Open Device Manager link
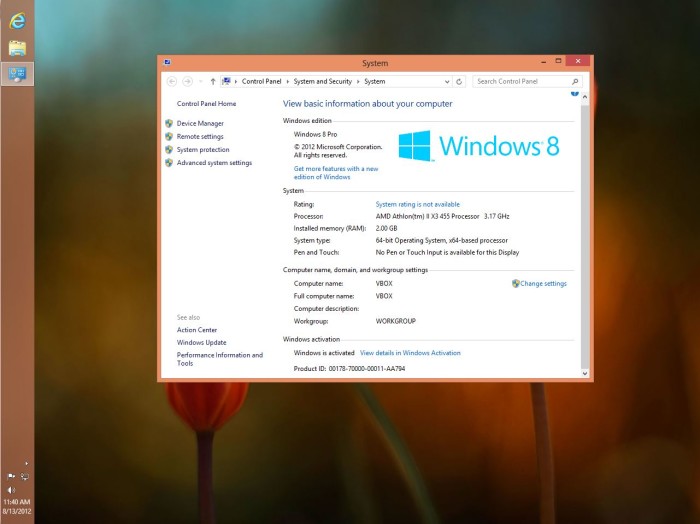Image resolution: width=700 pixels, height=524 pixels. pos(200,123)
